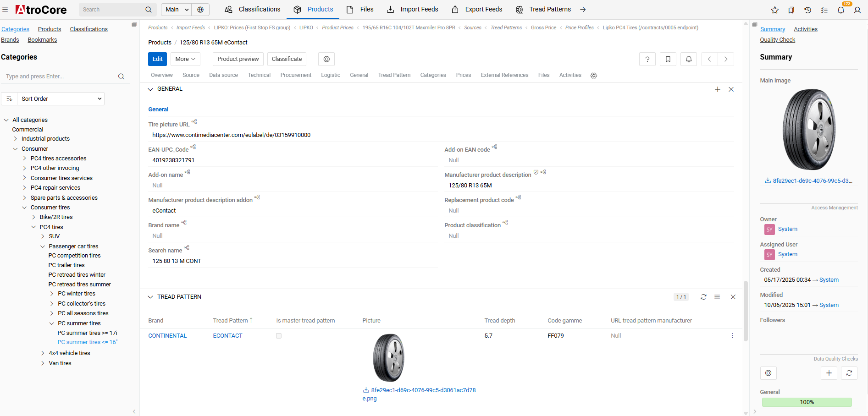Expand the More actions dropdown
The height and width of the screenshot is (416, 868).
[185, 59]
